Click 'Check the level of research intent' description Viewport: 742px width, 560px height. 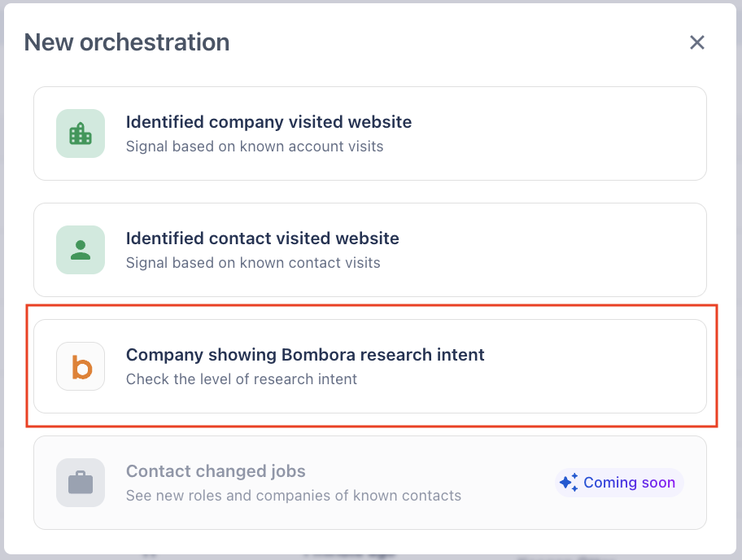click(242, 379)
